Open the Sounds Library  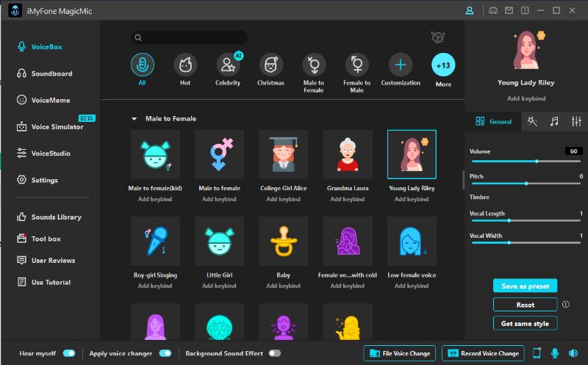click(49, 217)
